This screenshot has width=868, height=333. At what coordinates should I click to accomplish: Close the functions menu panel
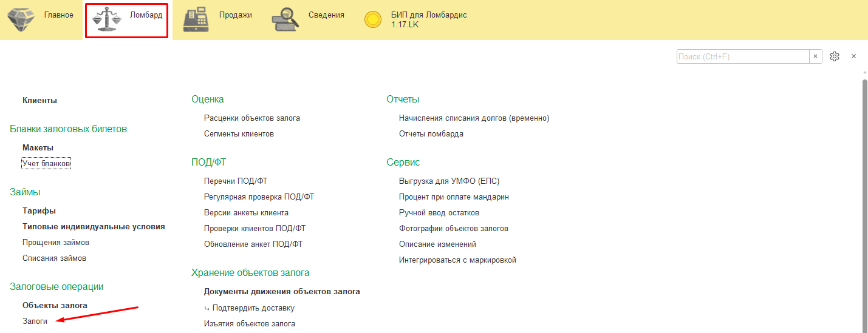point(853,56)
